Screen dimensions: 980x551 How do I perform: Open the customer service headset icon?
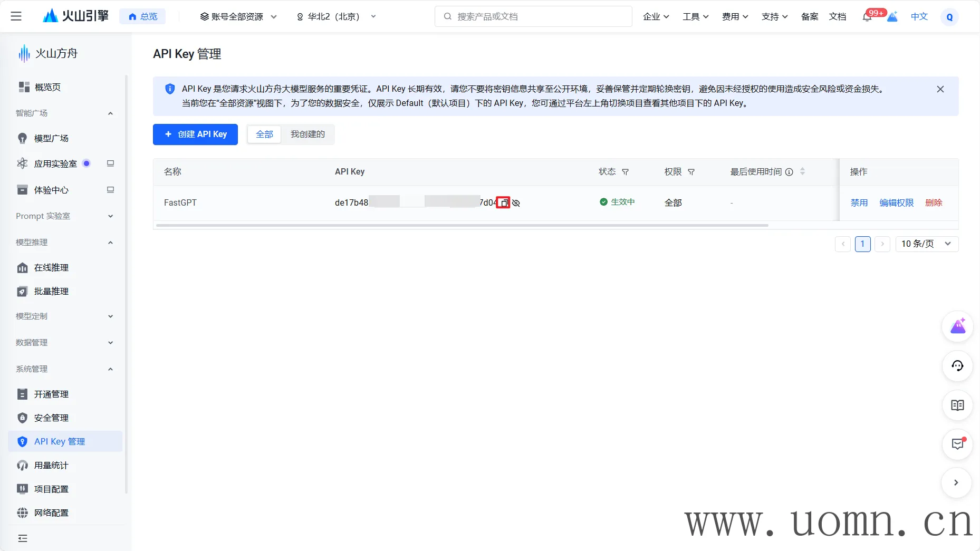point(957,366)
